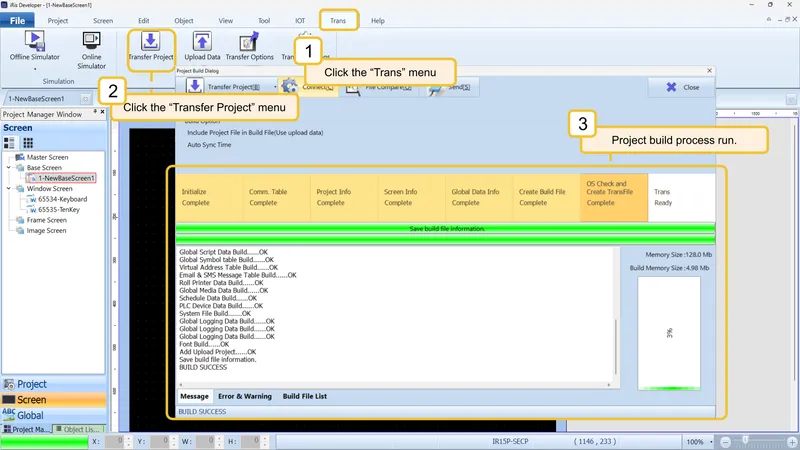Show the Global panel in sidebar
The image size is (800, 450).
(54, 415)
